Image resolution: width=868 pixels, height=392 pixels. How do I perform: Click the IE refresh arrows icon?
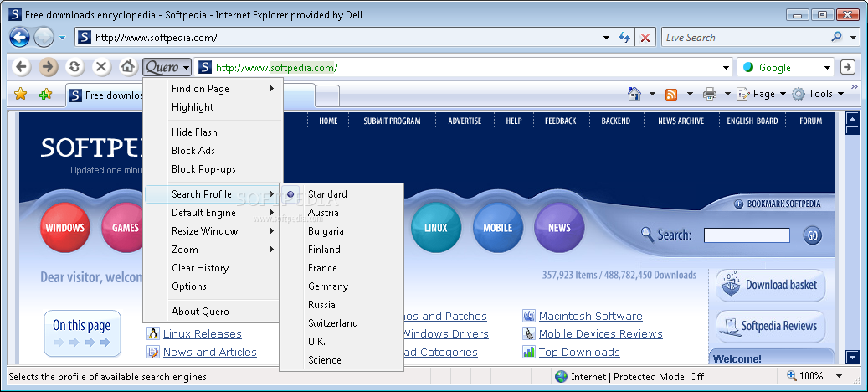[x=624, y=38]
